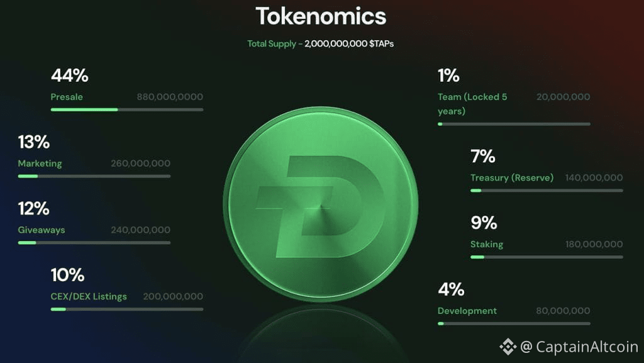The height and width of the screenshot is (363, 644).
Task: Click the Presale progress bar
Action: [x=127, y=109]
